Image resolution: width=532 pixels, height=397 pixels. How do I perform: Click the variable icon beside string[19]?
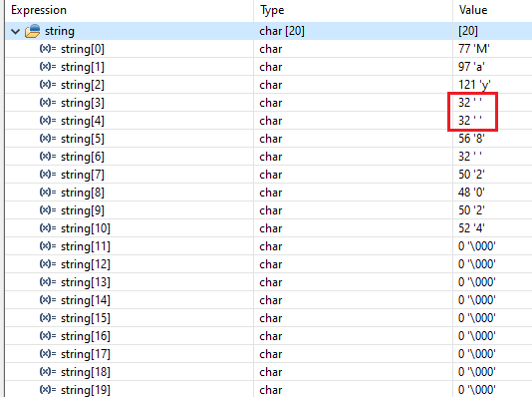click(48, 390)
